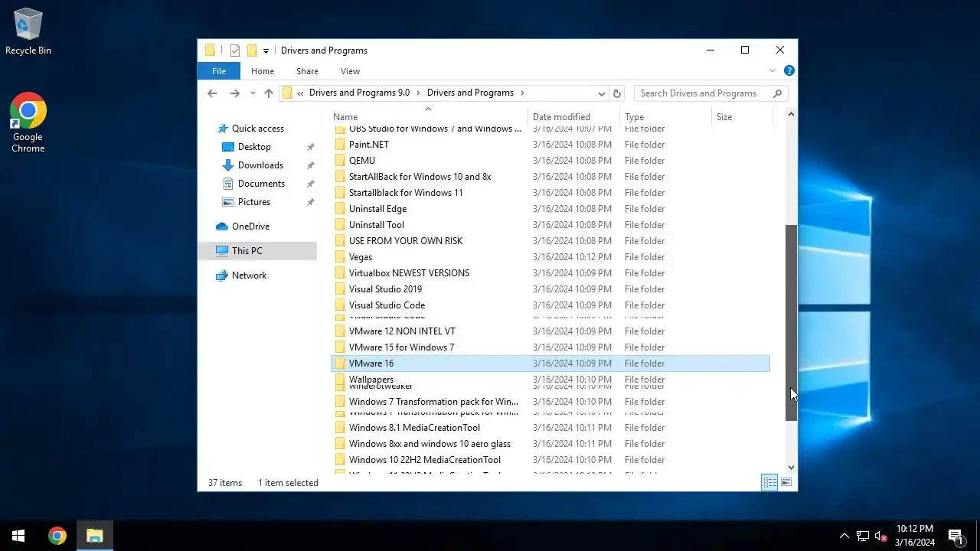The image size is (980, 551).
Task: Open the File menu
Action: [x=219, y=71]
